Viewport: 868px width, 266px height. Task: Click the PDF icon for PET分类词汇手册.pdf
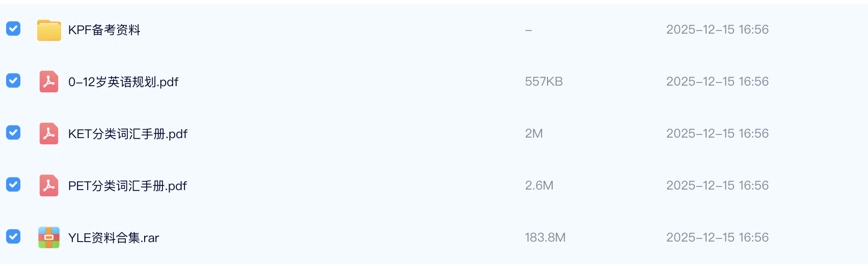(x=49, y=185)
